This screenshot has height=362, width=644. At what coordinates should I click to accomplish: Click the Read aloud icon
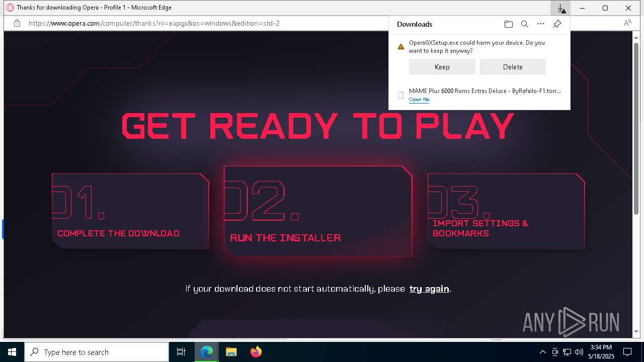pos(627,23)
